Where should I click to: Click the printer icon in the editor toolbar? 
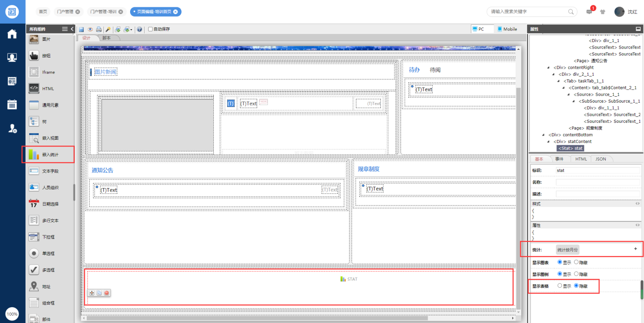tap(99, 29)
